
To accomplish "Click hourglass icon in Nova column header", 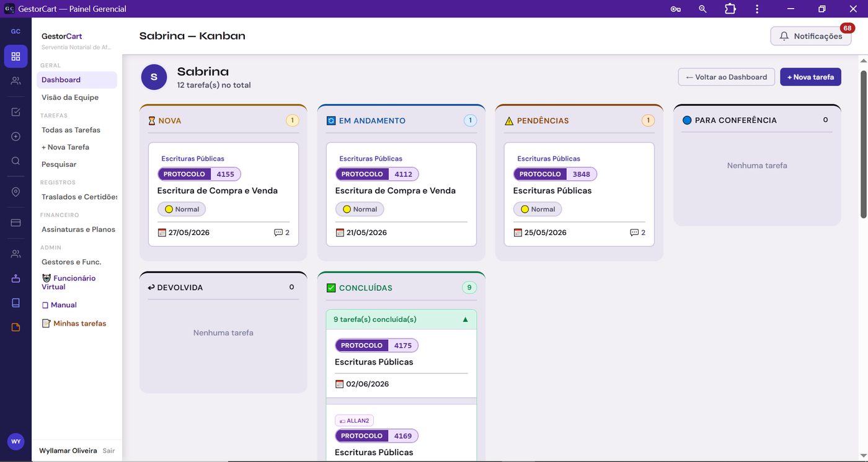I will [x=152, y=121].
